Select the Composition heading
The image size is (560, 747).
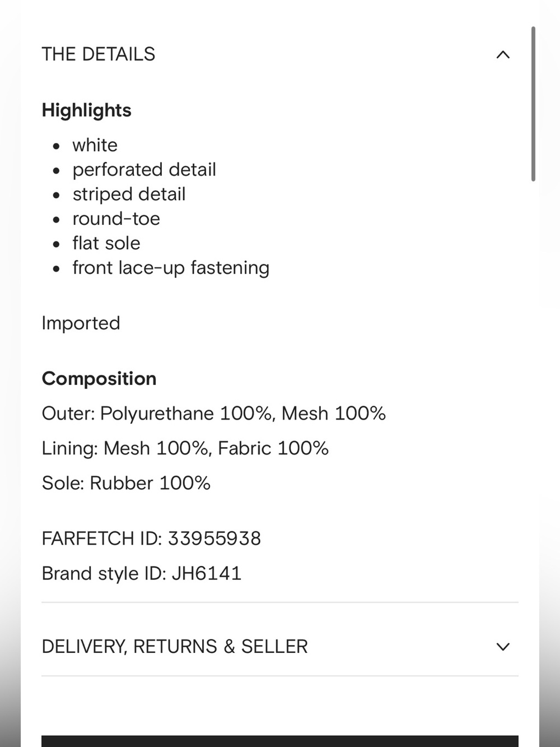99,379
